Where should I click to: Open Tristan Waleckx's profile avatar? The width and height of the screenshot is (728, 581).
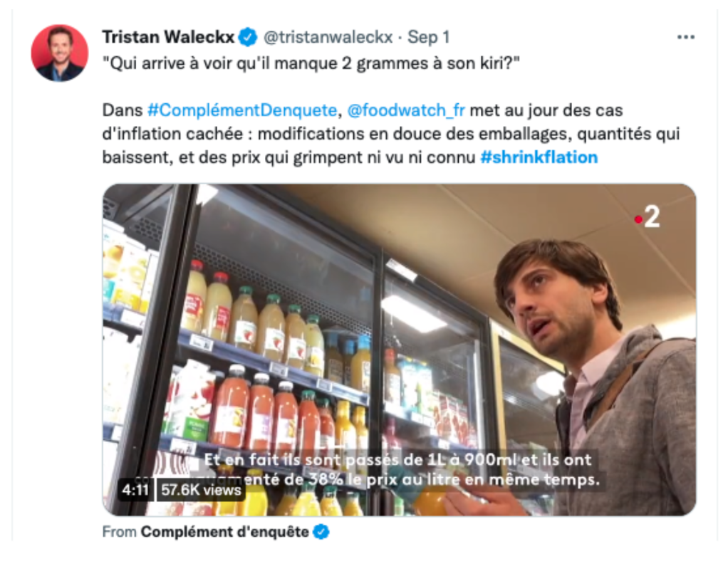(59, 53)
